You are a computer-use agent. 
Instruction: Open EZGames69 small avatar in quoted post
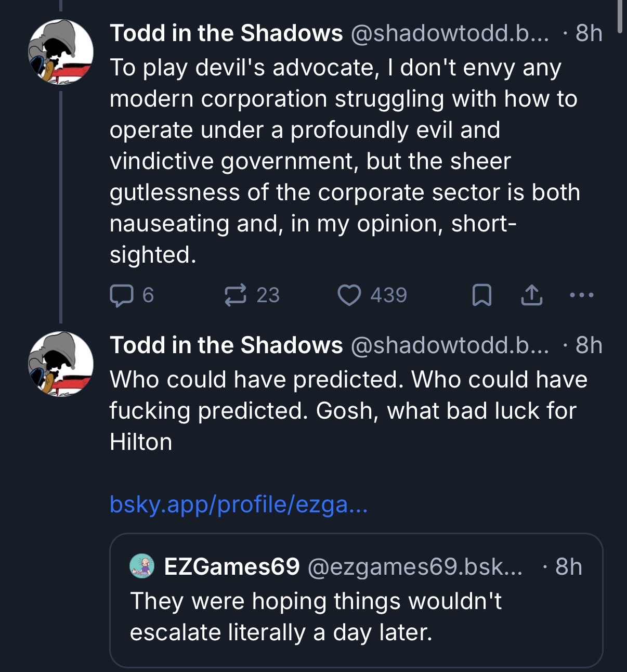(142, 566)
